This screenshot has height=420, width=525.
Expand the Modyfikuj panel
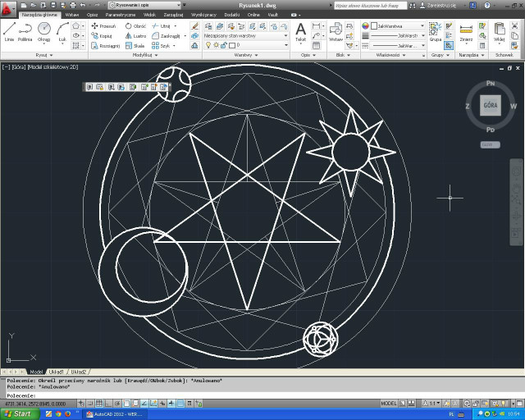coord(145,55)
